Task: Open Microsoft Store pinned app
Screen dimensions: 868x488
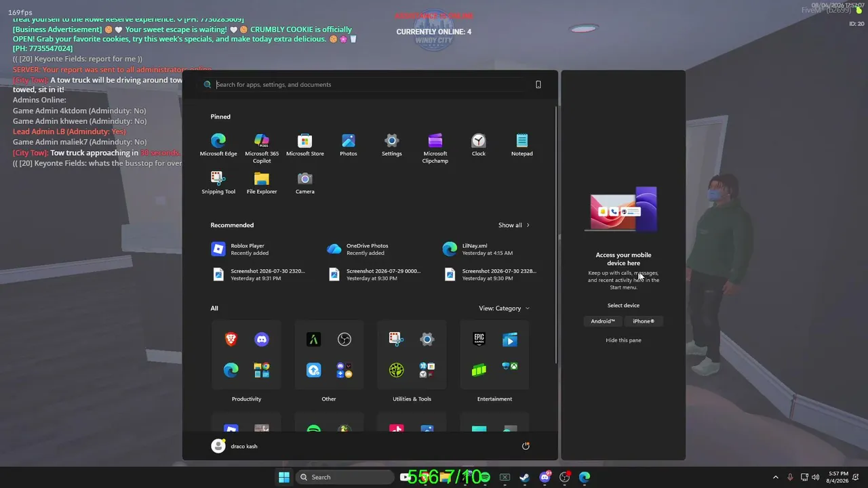Action: pyautogui.click(x=305, y=145)
